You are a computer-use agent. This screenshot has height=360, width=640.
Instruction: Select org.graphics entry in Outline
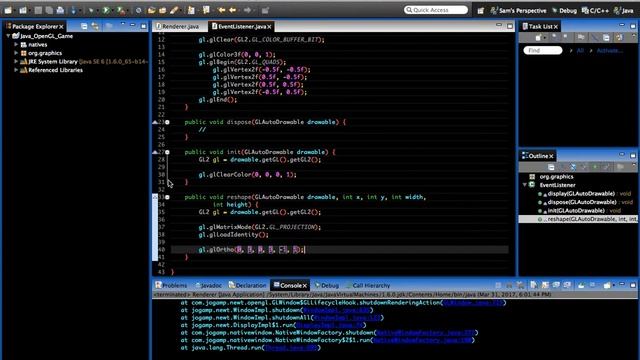coord(556,177)
